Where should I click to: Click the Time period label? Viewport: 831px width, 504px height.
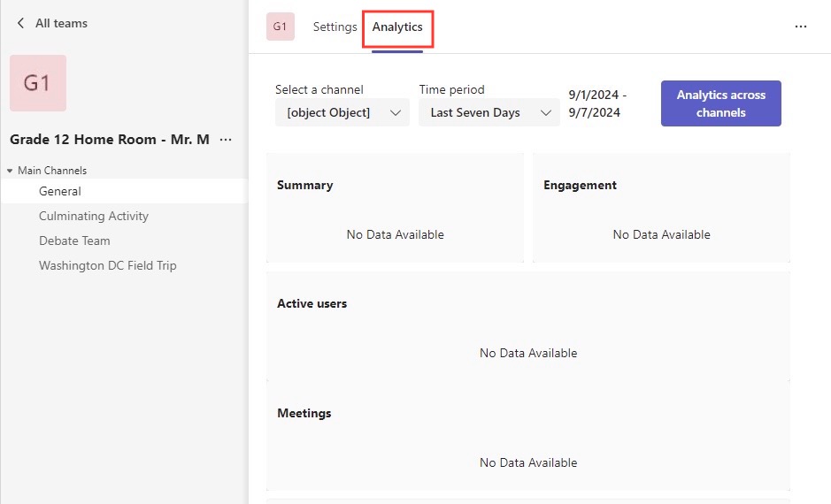(x=451, y=89)
